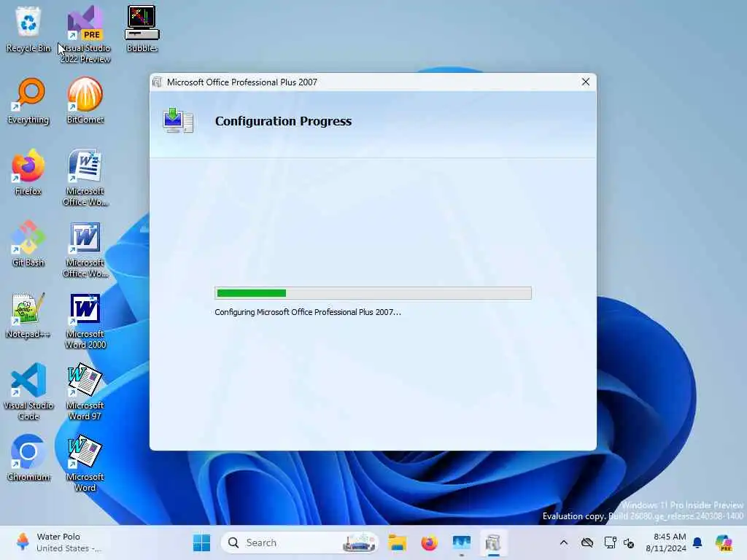Launch Copilot Preview from the taskbar

pos(724,542)
